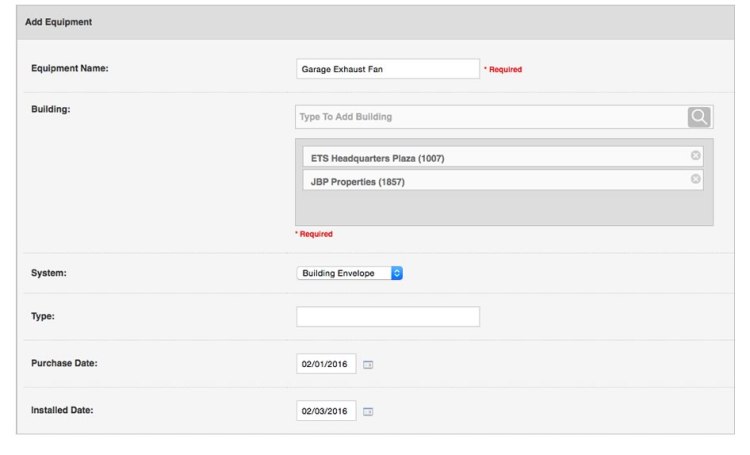
Task: Select the Purchase Date field 02/01/2016
Action: click(x=326, y=365)
